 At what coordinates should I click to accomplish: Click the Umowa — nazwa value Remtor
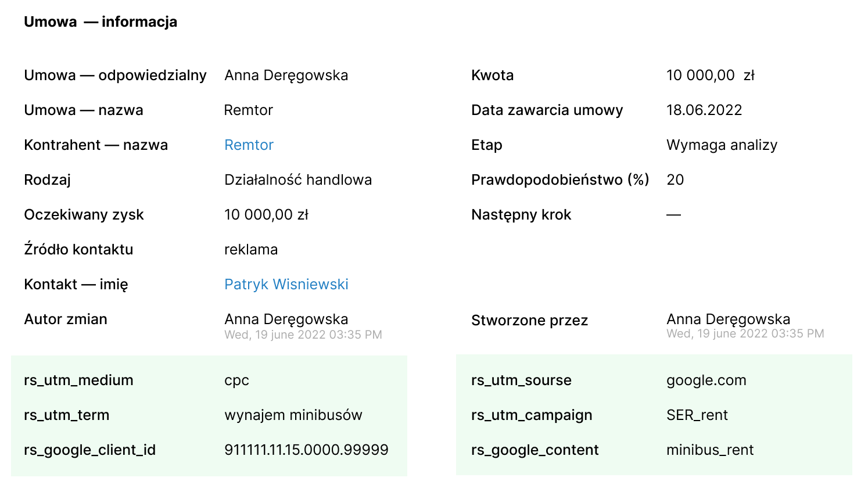coord(248,110)
